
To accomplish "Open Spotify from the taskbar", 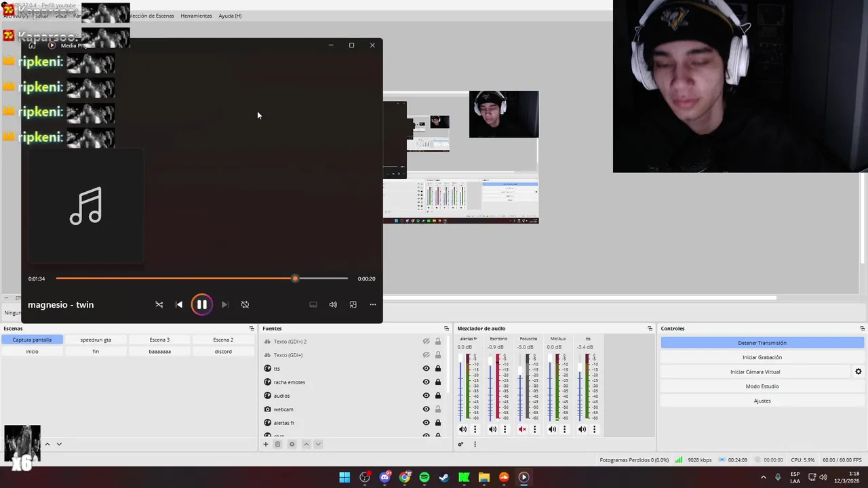I will click(x=425, y=477).
